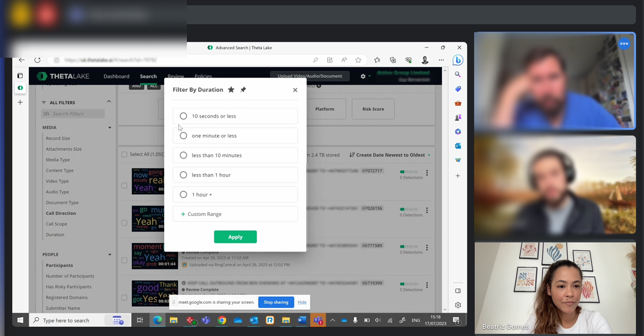Open the Windows Start menu

tap(20, 320)
